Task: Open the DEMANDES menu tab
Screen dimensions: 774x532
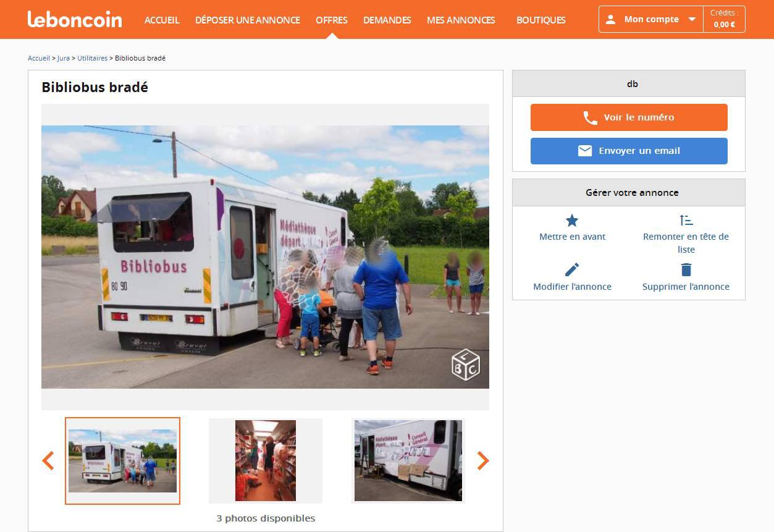Action: [387, 20]
